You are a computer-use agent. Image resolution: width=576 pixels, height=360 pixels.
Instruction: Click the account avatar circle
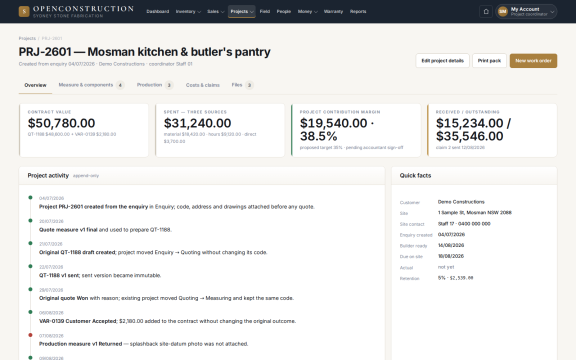[x=503, y=11]
